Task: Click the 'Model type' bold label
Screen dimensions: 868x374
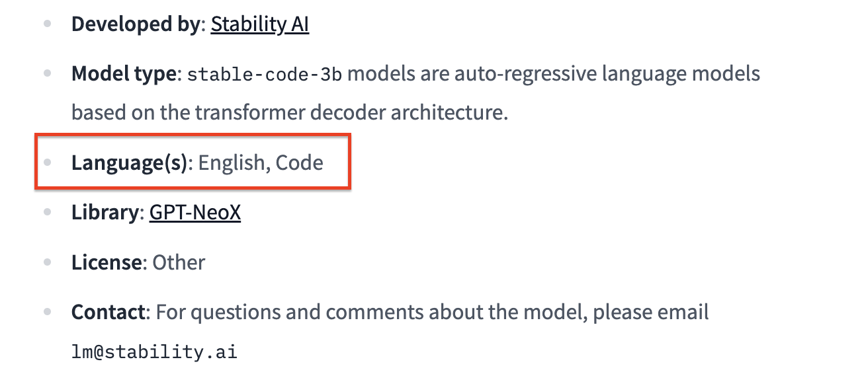Action: (x=123, y=73)
